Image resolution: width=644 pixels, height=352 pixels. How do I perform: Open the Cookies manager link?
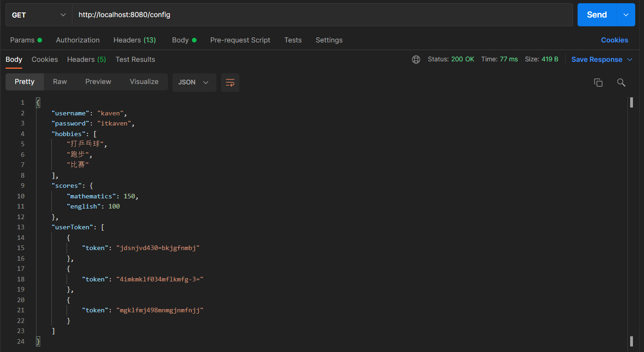point(614,40)
